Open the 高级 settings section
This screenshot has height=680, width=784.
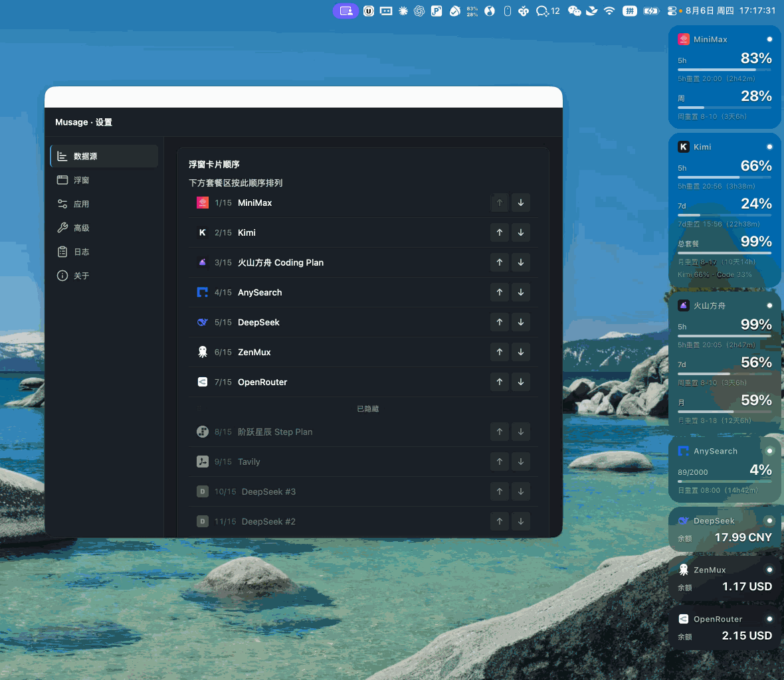pos(104,228)
